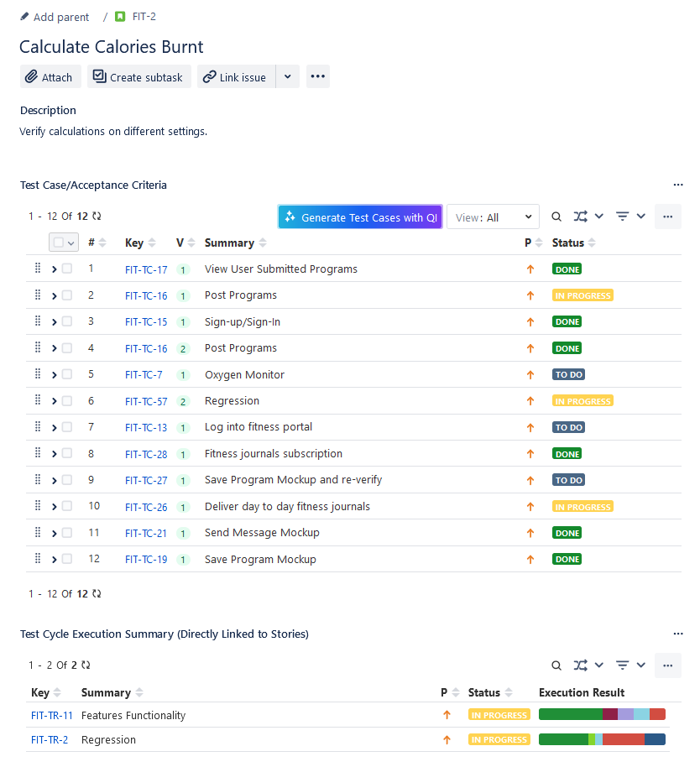The height and width of the screenshot is (767, 700).
Task: Check the checkbox for View User Submitted Programs
Action: (x=67, y=269)
